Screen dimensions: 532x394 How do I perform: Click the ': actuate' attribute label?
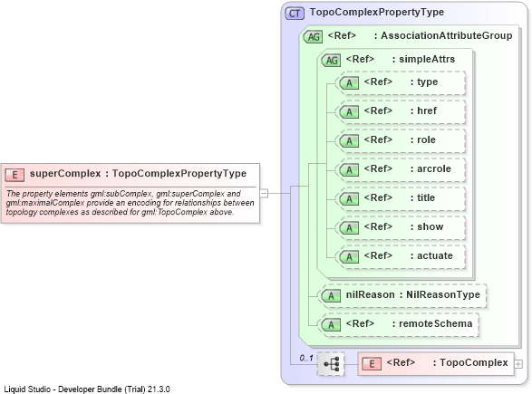click(431, 256)
